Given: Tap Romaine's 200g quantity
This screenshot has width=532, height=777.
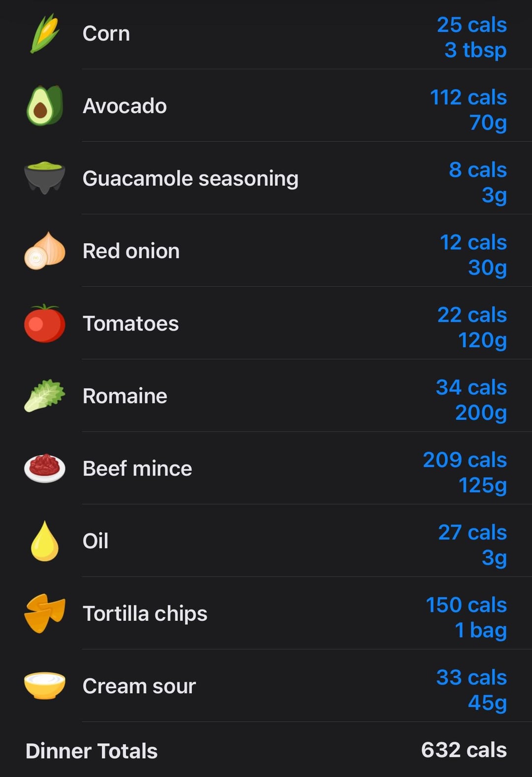Looking at the screenshot, I should 481,412.
